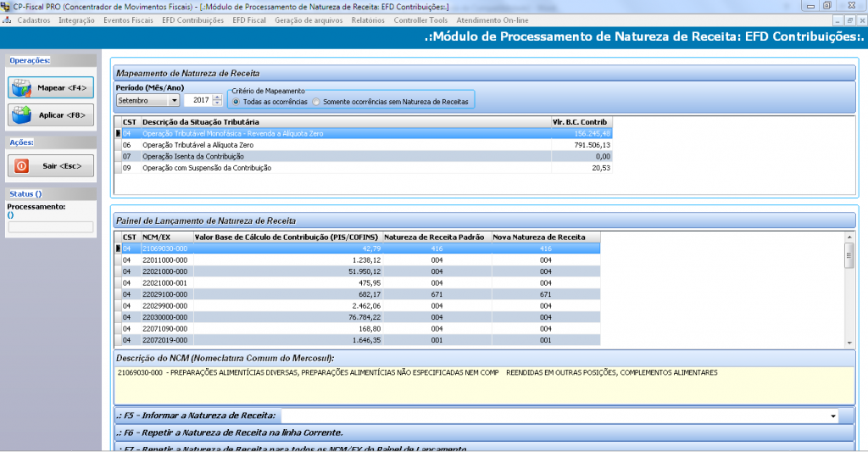Viewport: 868px width, 452px height.
Task: Select row 'Operação Tributável a Alíquota Zero'
Action: [364, 145]
